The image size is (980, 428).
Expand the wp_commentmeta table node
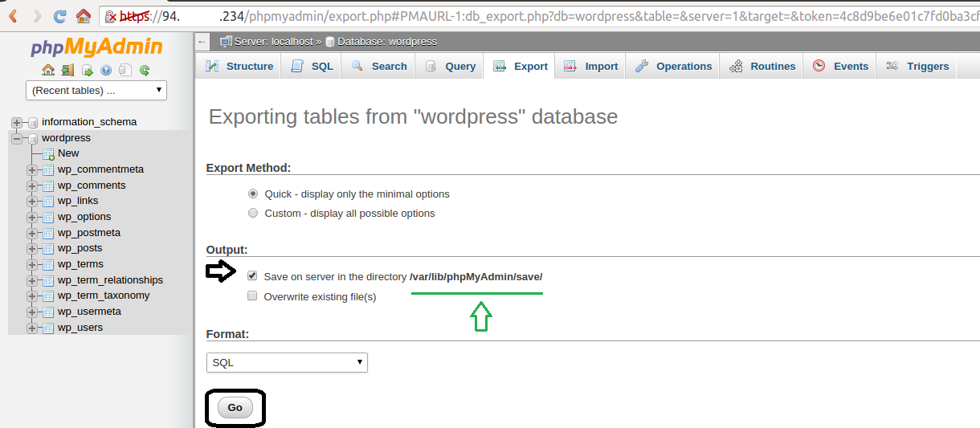click(x=32, y=169)
